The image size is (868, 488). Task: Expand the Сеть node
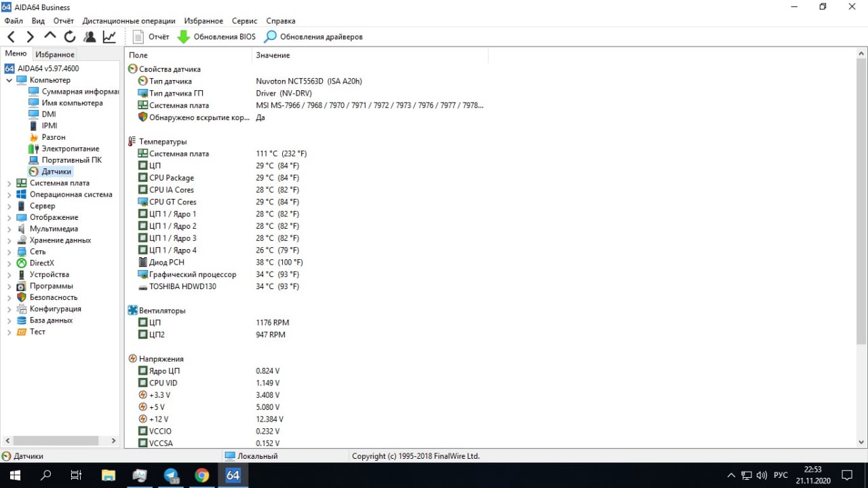9,252
